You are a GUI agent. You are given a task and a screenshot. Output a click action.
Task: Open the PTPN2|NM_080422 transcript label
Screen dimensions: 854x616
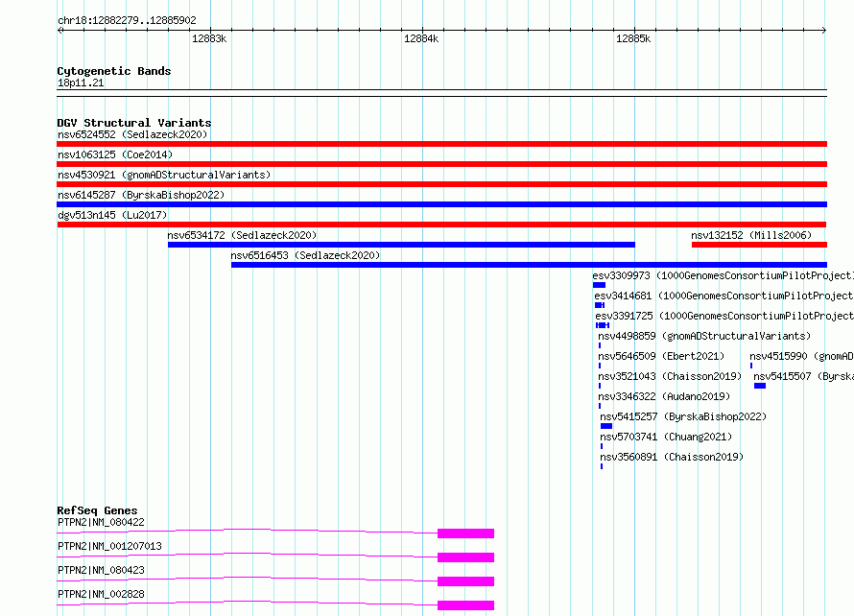click(x=101, y=522)
